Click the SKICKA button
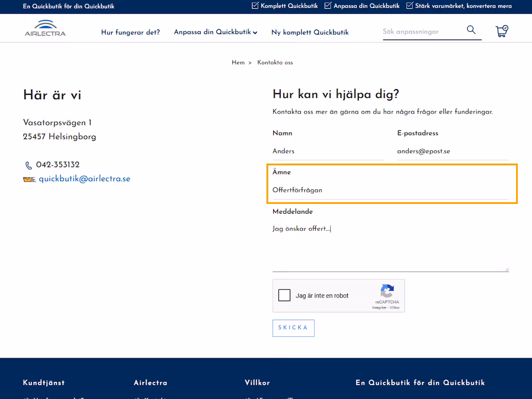This screenshot has width=532, height=399. tap(293, 328)
